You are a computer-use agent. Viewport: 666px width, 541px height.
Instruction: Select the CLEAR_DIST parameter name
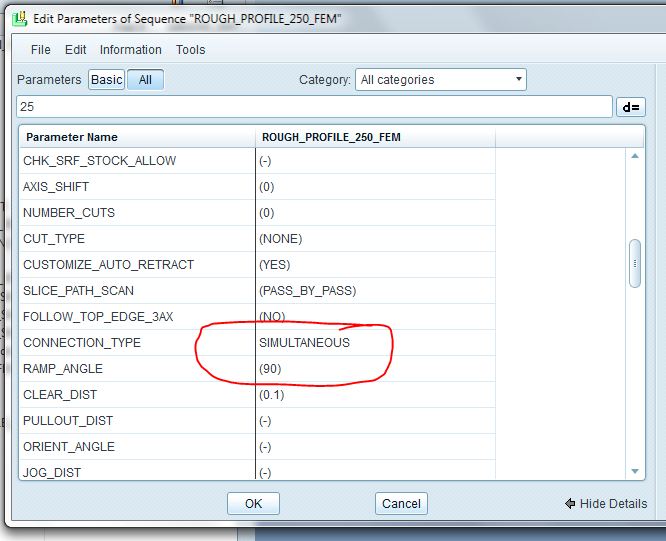pos(60,395)
